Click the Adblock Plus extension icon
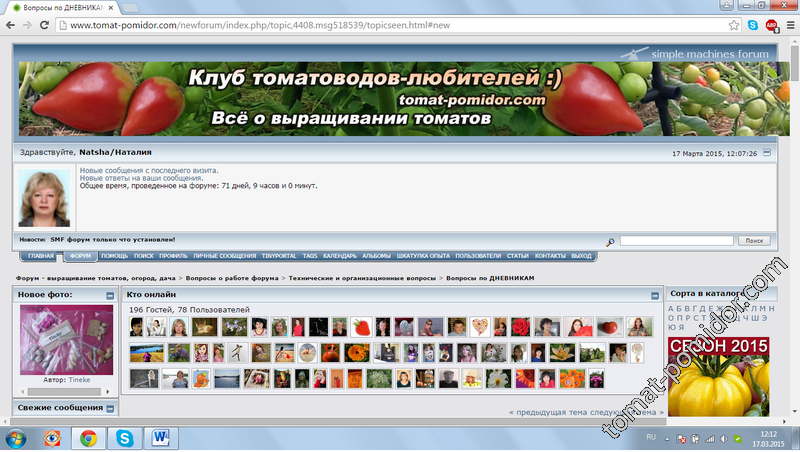The height and width of the screenshot is (452, 800). coord(771,24)
